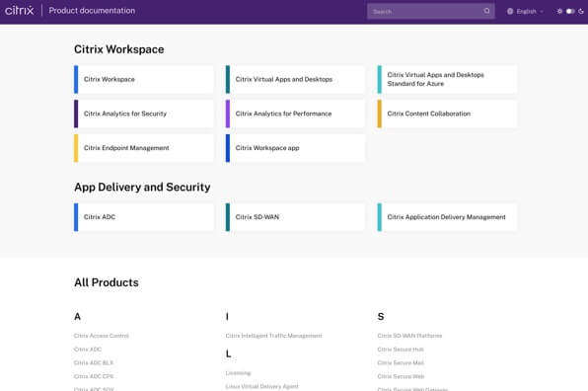This screenshot has height=391, width=588.
Task: Open Citrix Virtual Apps and Desktops card
Action: coord(295,79)
